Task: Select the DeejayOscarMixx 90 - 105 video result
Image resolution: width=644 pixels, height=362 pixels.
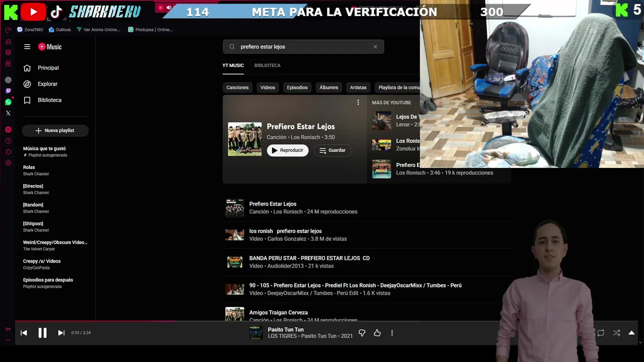Action: coord(367,289)
